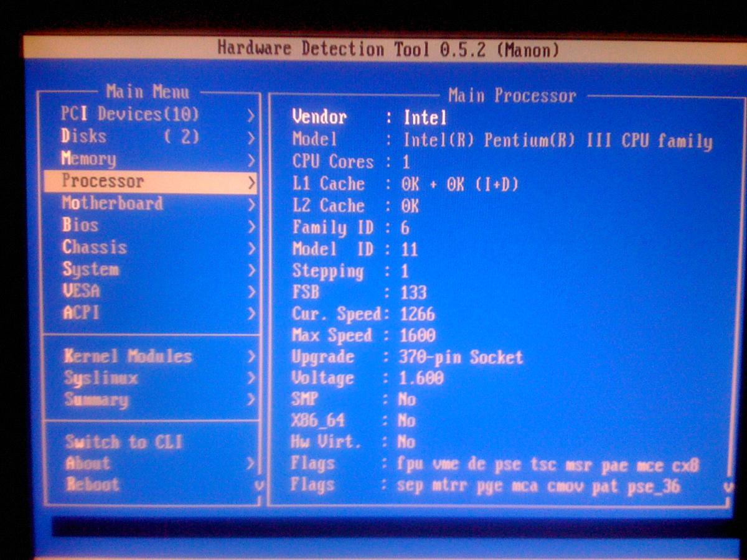Click the L1 Cache label

[328, 184]
